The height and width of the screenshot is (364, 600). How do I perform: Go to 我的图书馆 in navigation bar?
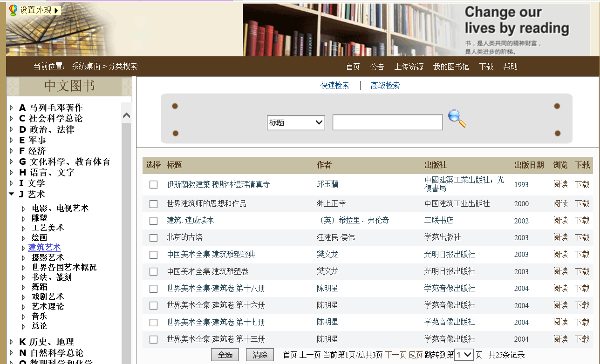coord(451,67)
